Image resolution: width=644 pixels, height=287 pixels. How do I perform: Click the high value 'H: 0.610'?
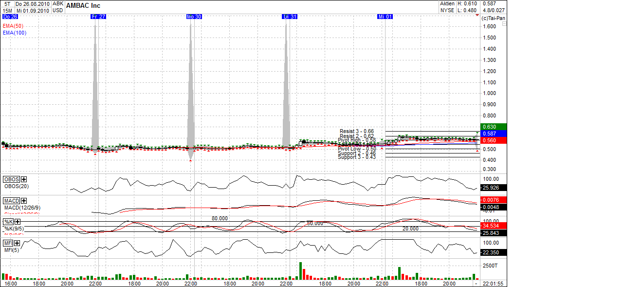(x=467, y=3)
